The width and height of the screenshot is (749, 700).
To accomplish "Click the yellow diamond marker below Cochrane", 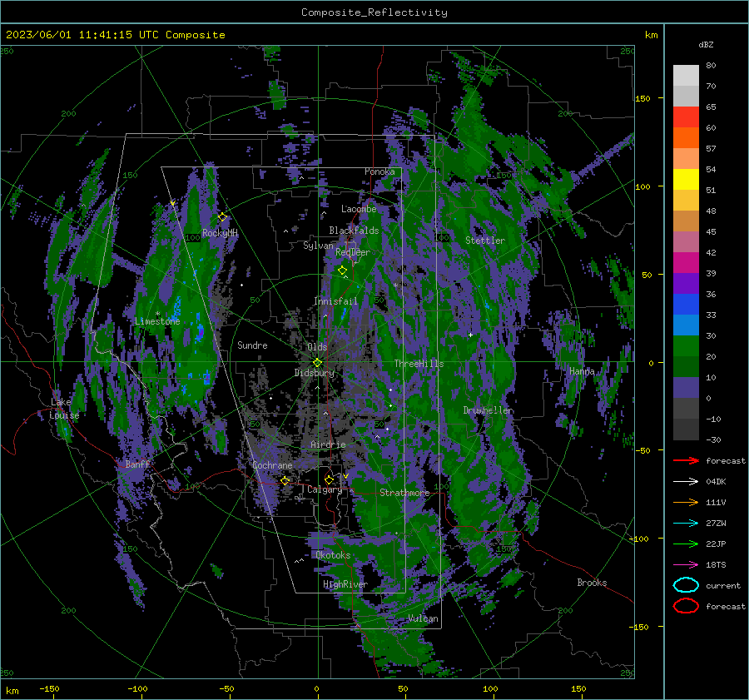I will point(285,480).
